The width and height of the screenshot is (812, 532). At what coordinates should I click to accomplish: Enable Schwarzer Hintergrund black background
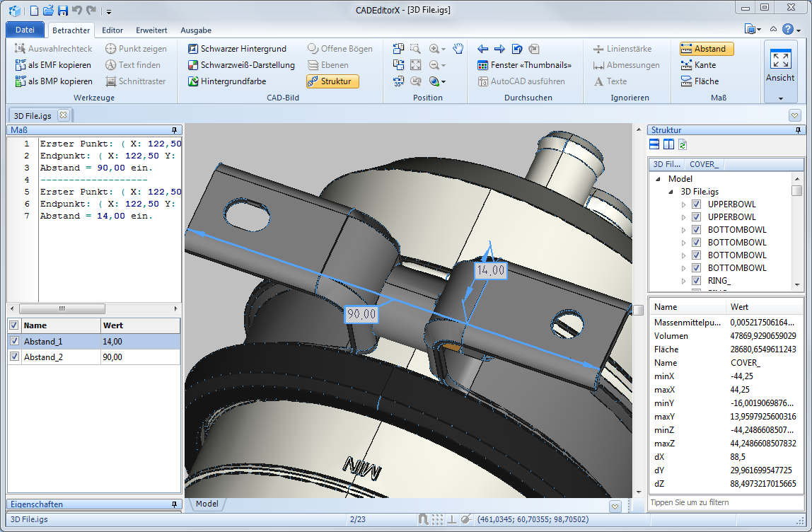click(236, 49)
